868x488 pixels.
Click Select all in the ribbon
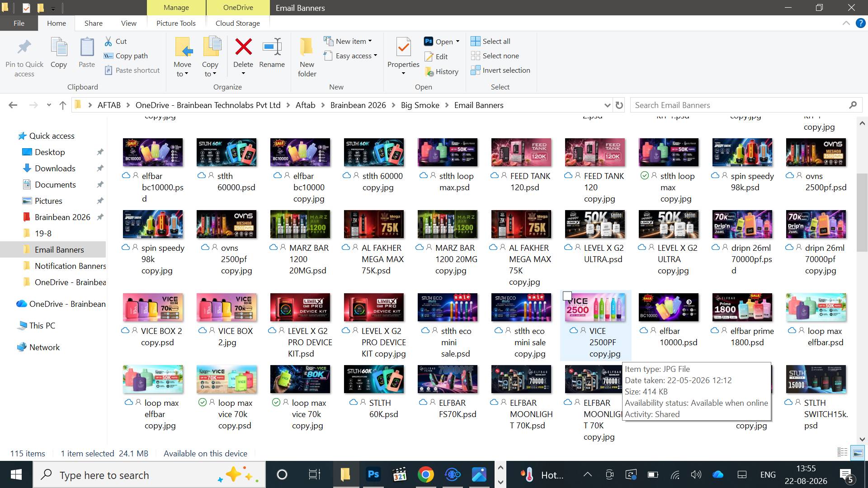tap(491, 41)
